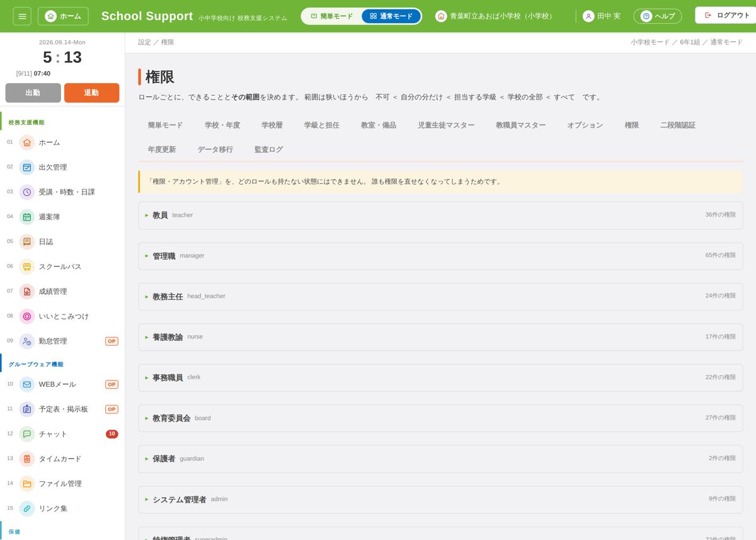Viewport: 756px width, 540px height.
Task: Select the 児童生徒マスター tab
Action: coord(446,125)
